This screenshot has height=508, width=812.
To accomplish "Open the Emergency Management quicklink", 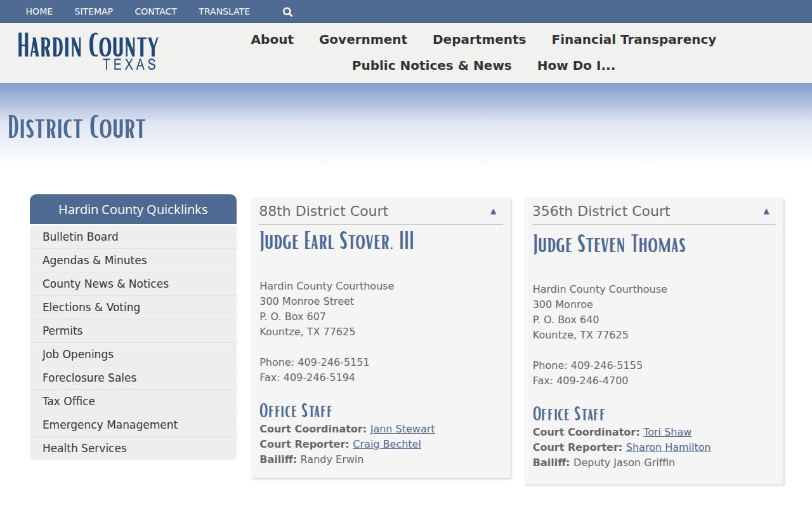I will coord(133,425).
